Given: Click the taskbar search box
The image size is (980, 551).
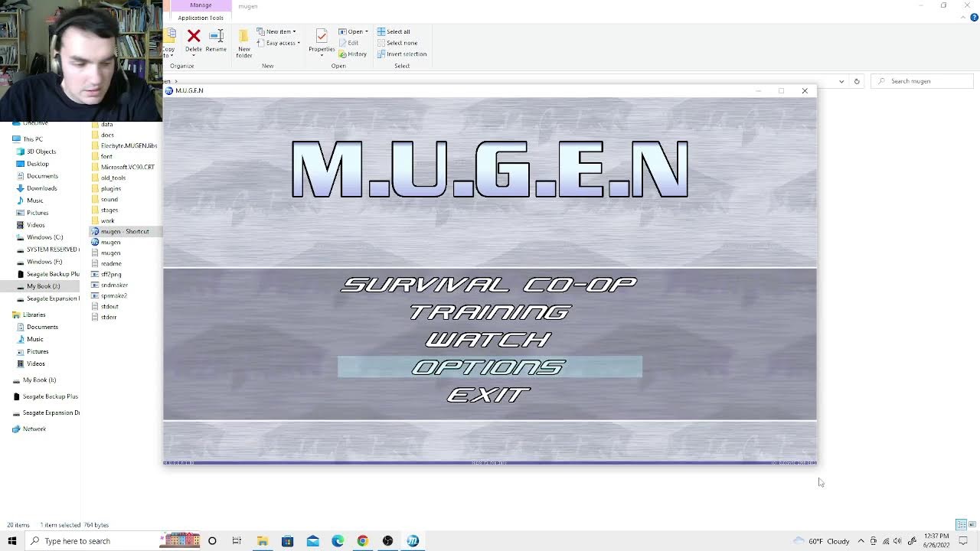Looking at the screenshot, I should tap(113, 541).
